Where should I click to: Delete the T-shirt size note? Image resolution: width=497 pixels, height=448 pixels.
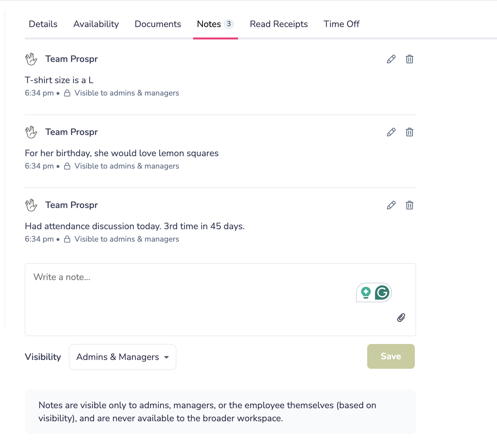[x=409, y=59]
